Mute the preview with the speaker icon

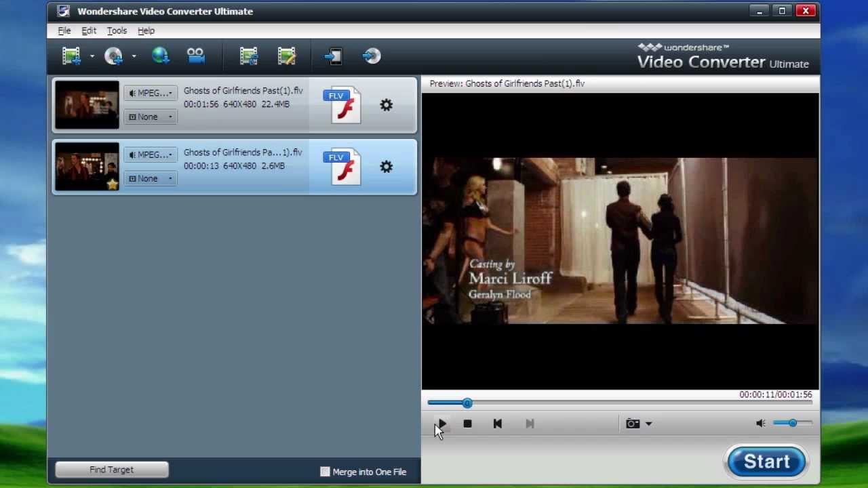761,424
